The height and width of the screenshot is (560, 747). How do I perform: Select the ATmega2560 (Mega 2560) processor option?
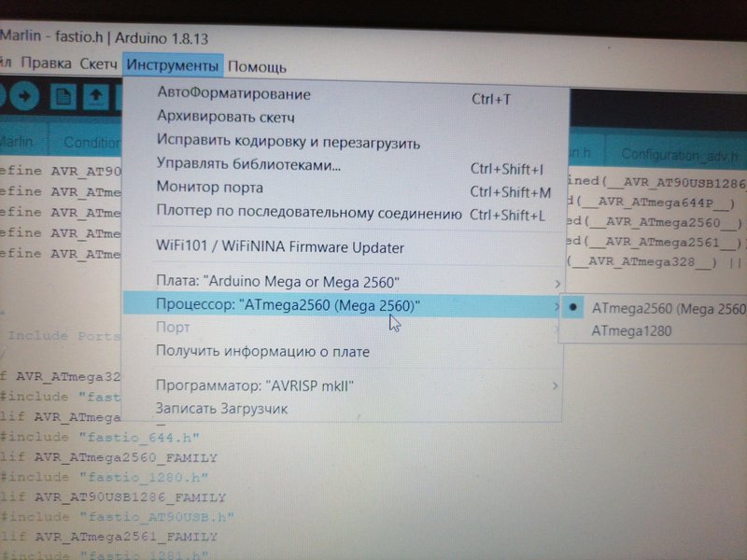[653, 308]
